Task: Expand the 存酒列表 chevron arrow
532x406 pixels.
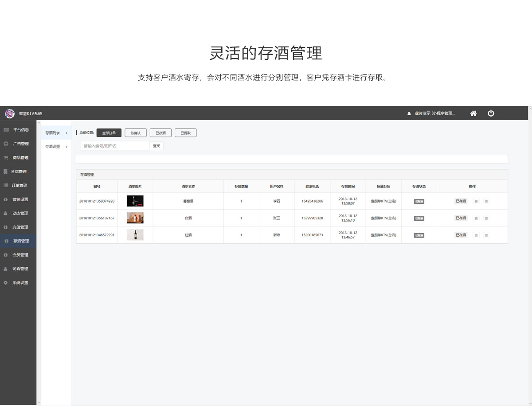Action: (x=66, y=133)
